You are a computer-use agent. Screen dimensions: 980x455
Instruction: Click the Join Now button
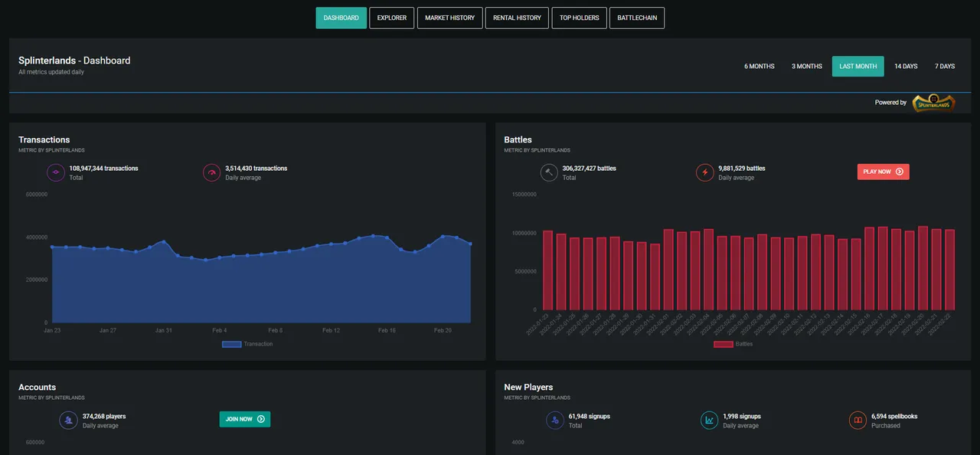pyautogui.click(x=245, y=419)
